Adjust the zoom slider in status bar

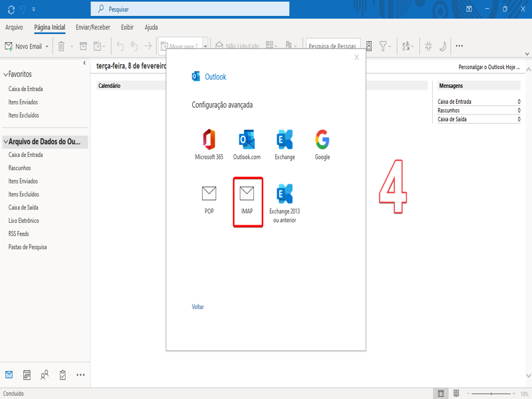coord(491,394)
